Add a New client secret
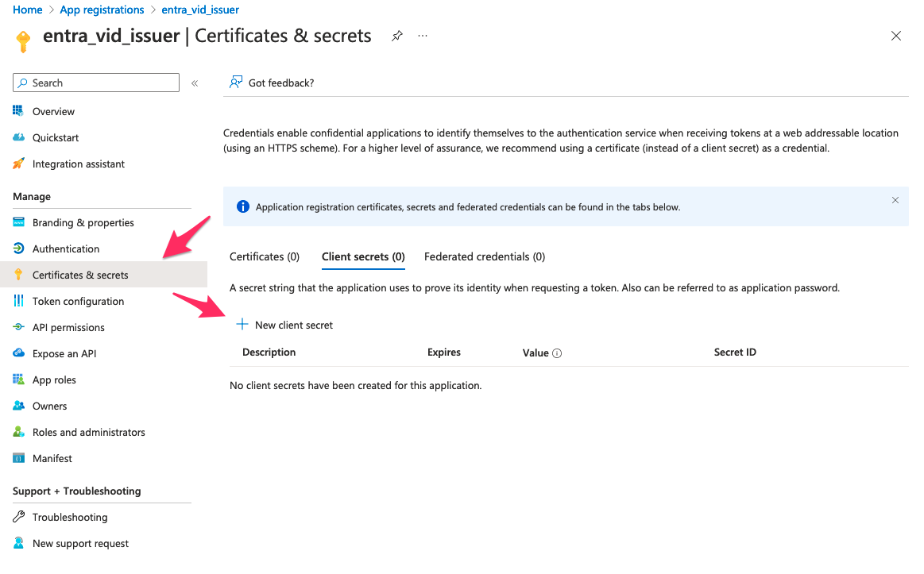 click(284, 325)
